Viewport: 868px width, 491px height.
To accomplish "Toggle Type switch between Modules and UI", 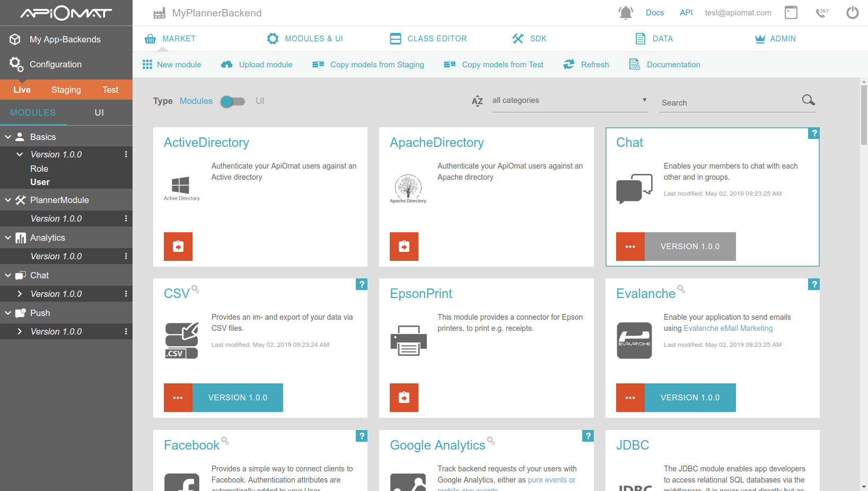I will point(233,101).
